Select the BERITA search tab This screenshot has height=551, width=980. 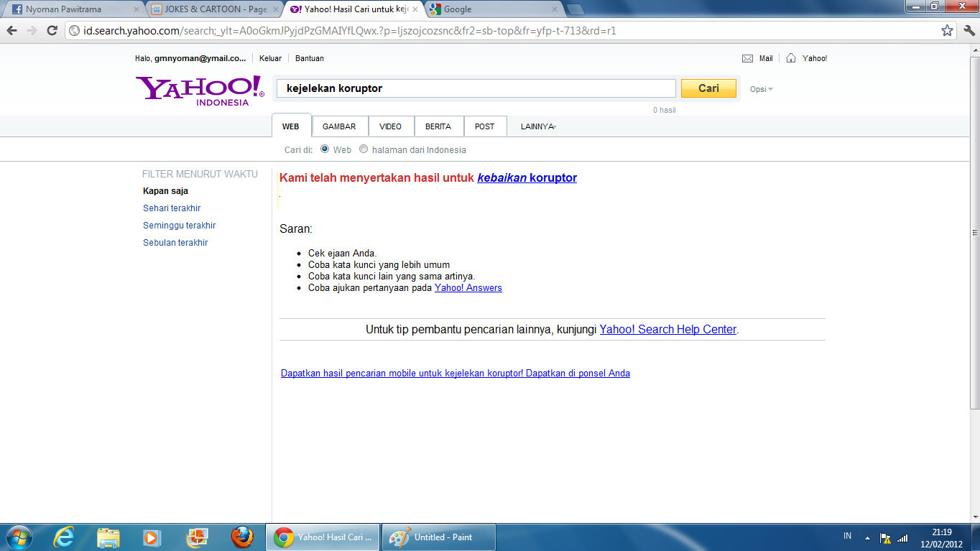[x=438, y=126]
